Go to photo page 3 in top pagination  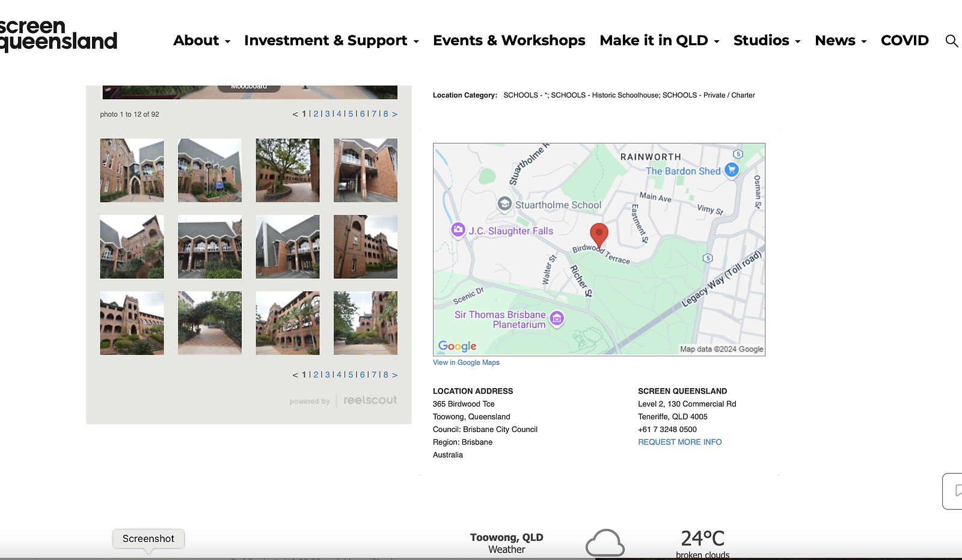tap(328, 114)
